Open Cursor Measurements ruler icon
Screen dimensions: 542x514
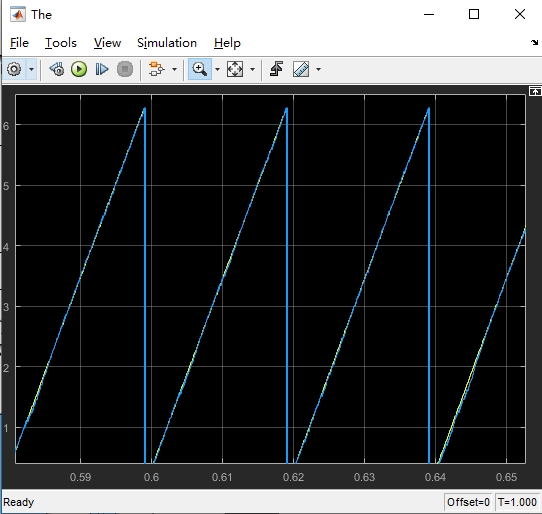click(x=301, y=69)
